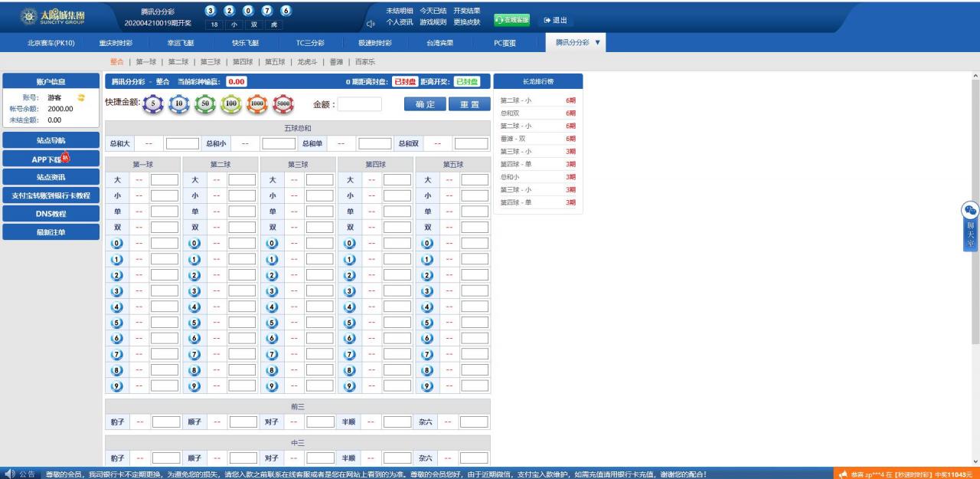
Task: Expand the 腾讯分分彩 tab dropdown arrow
Action: [597, 43]
